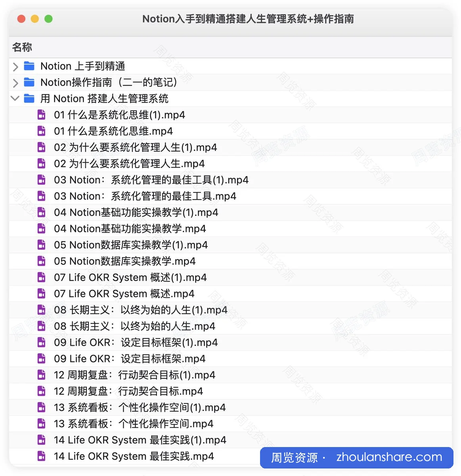Click video icon of "02 为什么要系统化管理人生.mp4"
The image size is (461, 476).
(41, 163)
